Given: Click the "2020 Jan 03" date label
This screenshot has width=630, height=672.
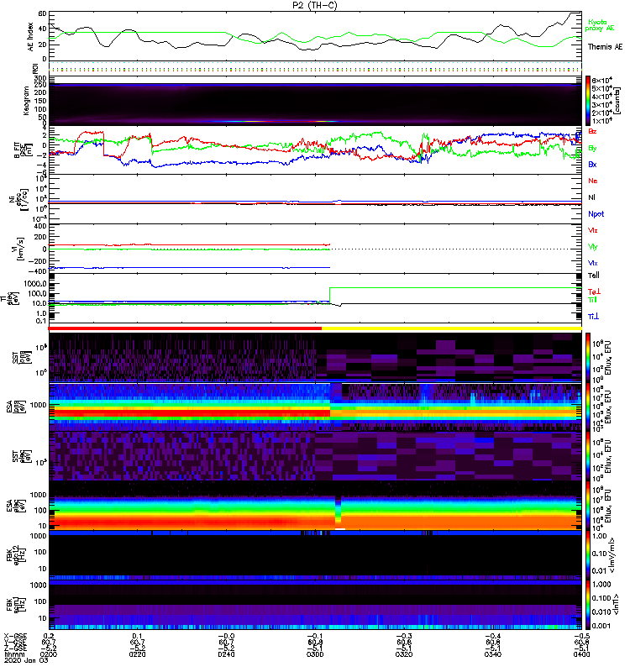Looking at the screenshot, I should point(26,660).
